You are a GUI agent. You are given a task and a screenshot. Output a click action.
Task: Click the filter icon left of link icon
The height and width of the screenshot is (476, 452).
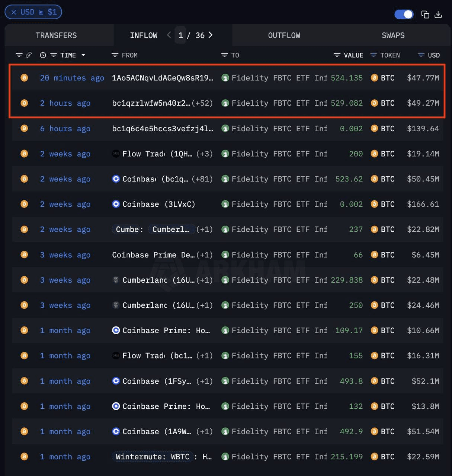[x=19, y=55]
